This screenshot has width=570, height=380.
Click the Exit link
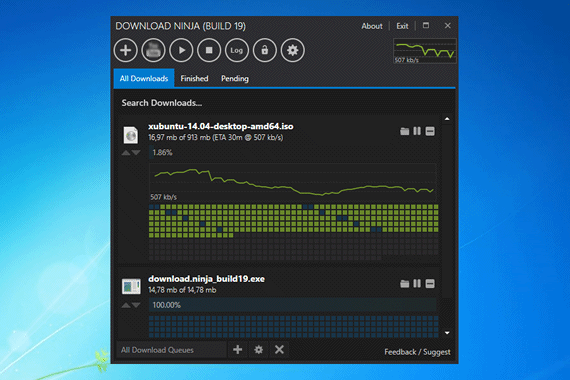point(402,26)
